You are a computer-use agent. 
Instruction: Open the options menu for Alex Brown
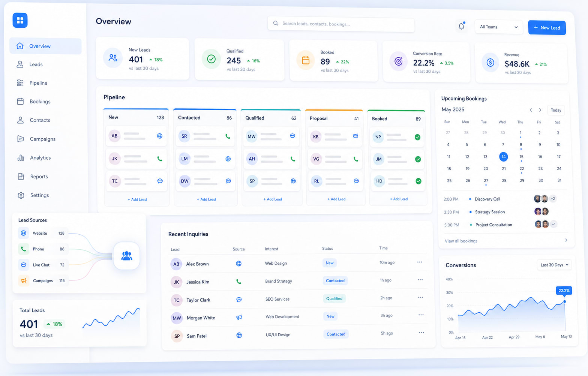coord(420,262)
